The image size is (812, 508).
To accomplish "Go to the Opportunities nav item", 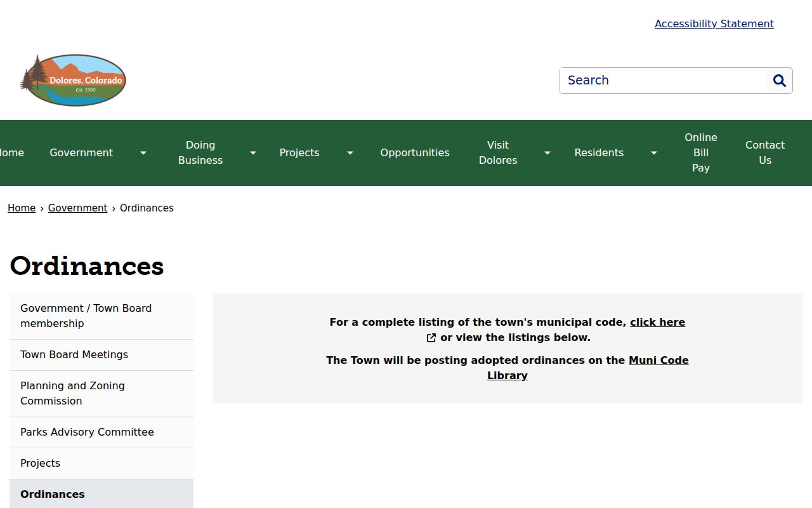I will pos(415,153).
